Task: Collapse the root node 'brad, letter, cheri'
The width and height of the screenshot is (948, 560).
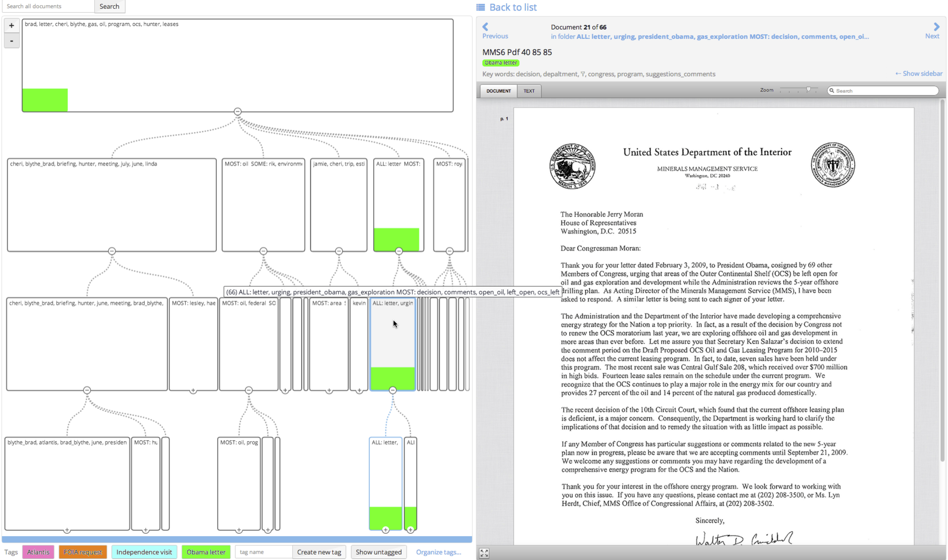Action: tap(237, 112)
